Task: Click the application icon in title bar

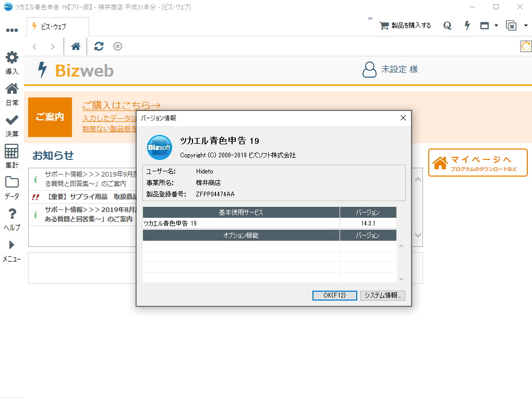Action: pyautogui.click(x=8, y=7)
